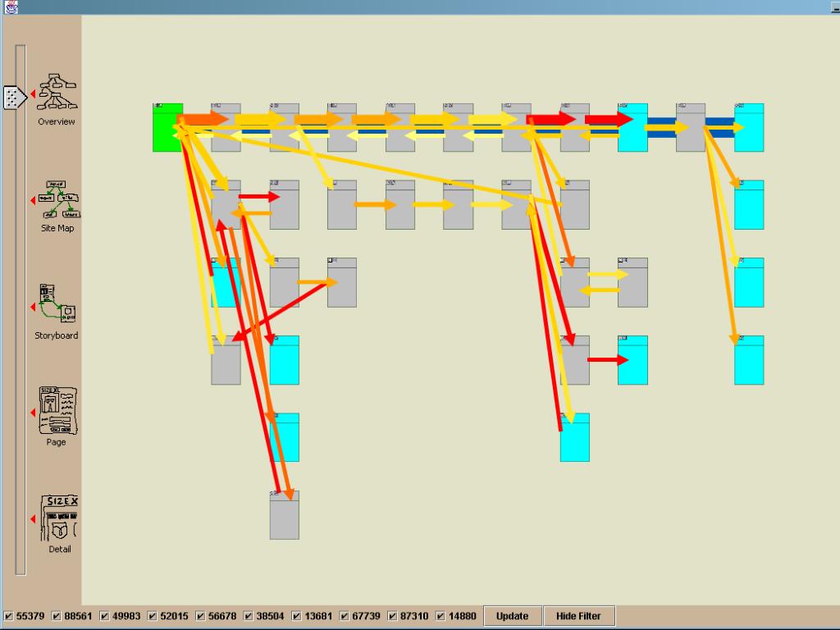Select the Page zoom level icon

tap(58, 410)
